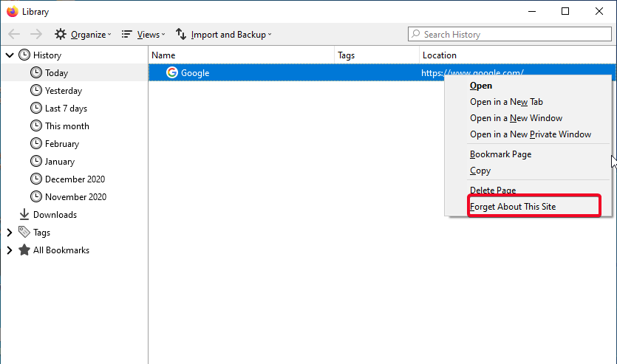617x364 pixels.
Task: Select January history entry
Action: pyautogui.click(x=59, y=162)
